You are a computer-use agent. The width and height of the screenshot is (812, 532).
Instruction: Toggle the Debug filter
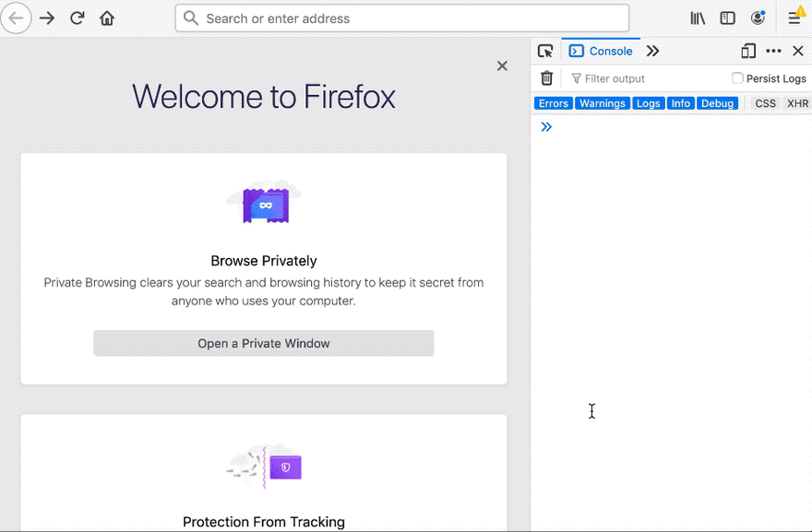[x=717, y=103]
